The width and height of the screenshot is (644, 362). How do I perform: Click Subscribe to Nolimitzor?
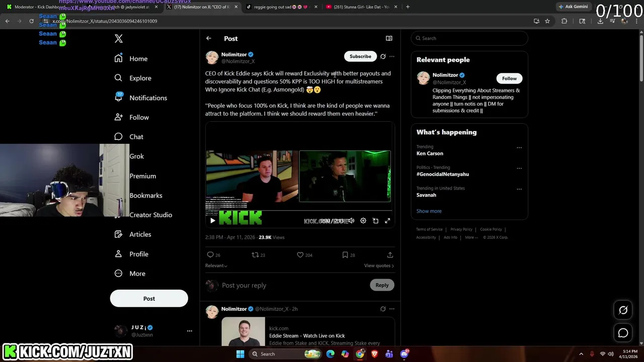tap(360, 56)
